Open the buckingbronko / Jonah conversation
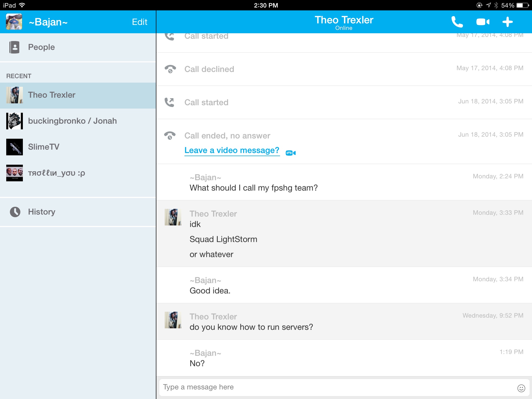The width and height of the screenshot is (532, 399). coord(72,121)
